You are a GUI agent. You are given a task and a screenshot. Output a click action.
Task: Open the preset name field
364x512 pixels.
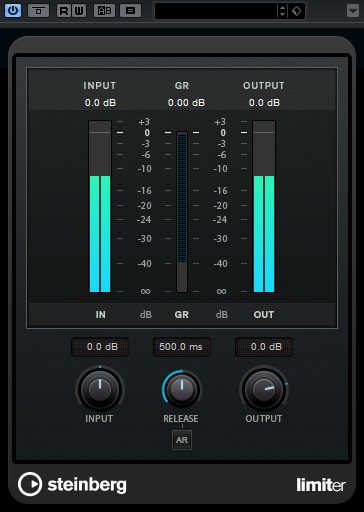pos(216,11)
